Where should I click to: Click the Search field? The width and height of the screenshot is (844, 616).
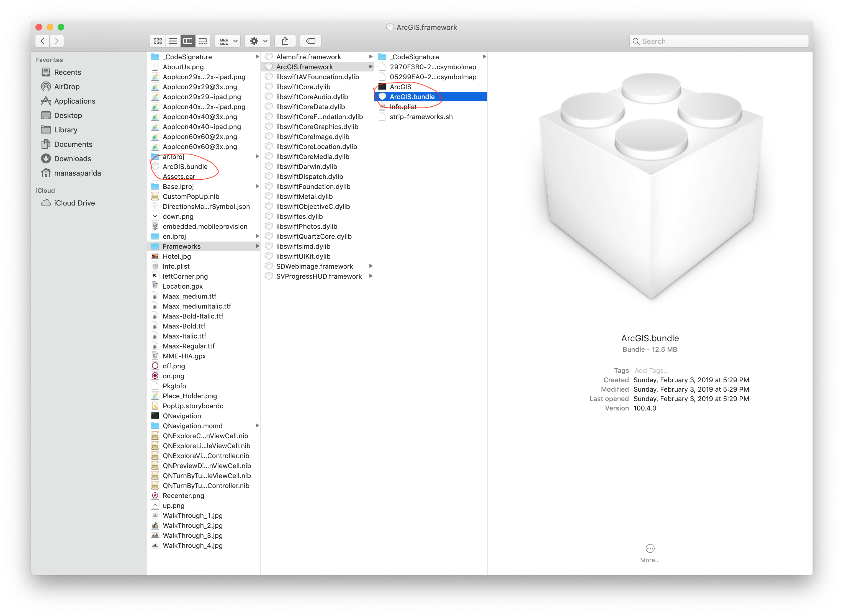coord(719,41)
